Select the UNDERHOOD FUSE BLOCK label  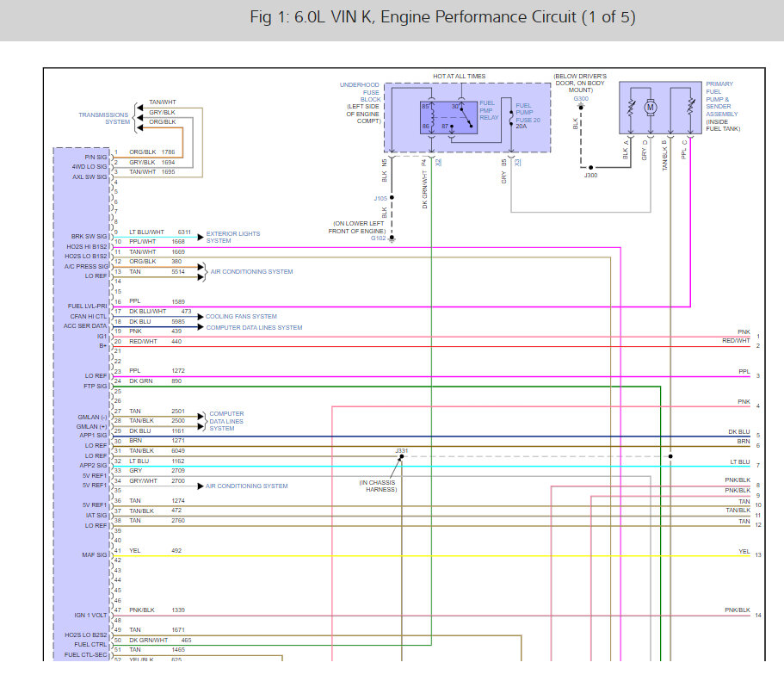(360, 92)
